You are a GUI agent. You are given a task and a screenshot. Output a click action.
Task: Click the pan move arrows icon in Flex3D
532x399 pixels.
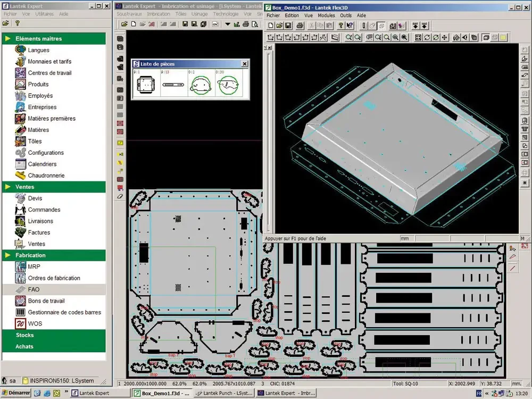point(444,37)
